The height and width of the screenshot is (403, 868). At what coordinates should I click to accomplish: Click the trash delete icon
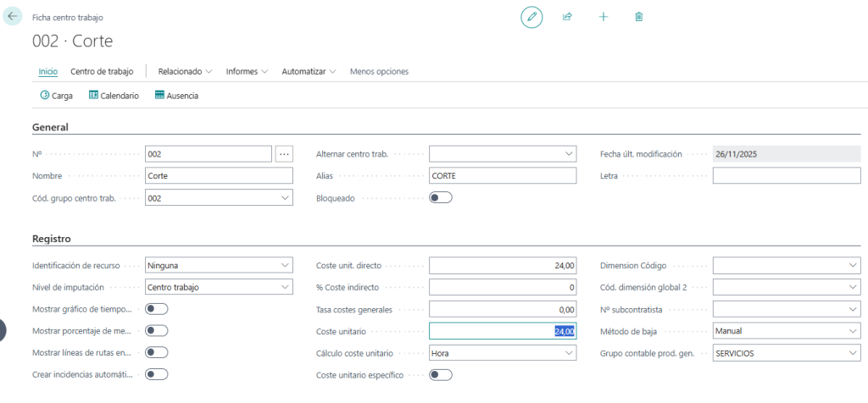pos(639,17)
